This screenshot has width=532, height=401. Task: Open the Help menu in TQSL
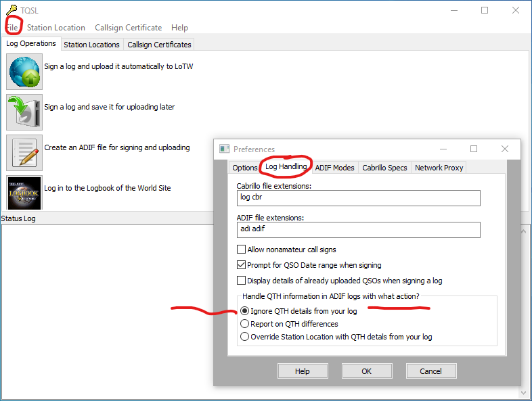(x=179, y=28)
